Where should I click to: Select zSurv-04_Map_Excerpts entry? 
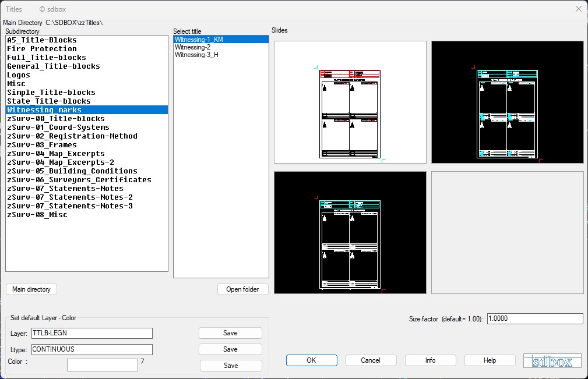87,154
